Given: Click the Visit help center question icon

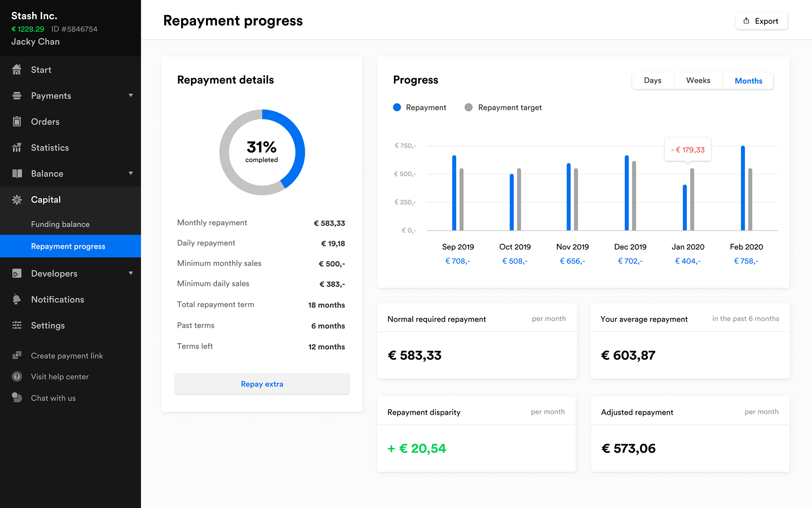Looking at the screenshot, I should [x=17, y=376].
